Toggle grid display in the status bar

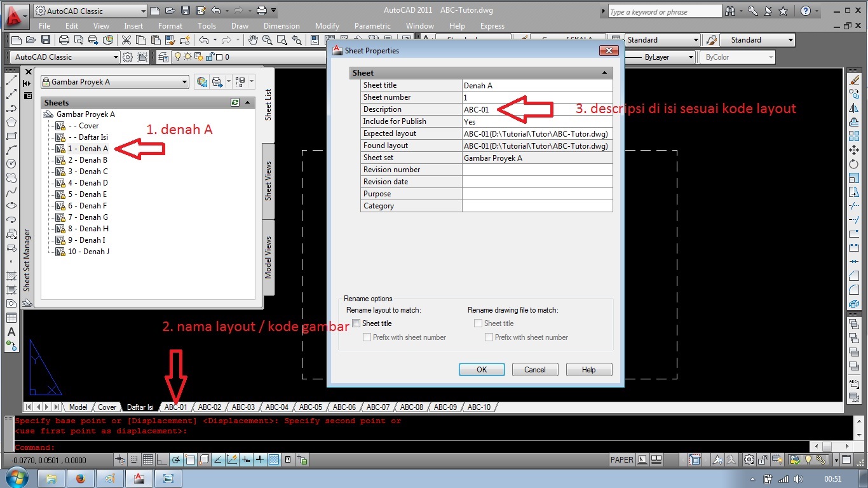coord(148,459)
